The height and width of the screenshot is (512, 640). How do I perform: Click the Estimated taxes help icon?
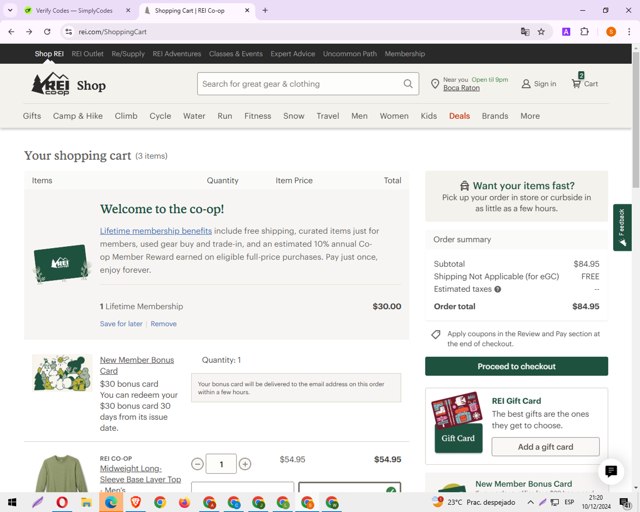pyautogui.click(x=498, y=289)
